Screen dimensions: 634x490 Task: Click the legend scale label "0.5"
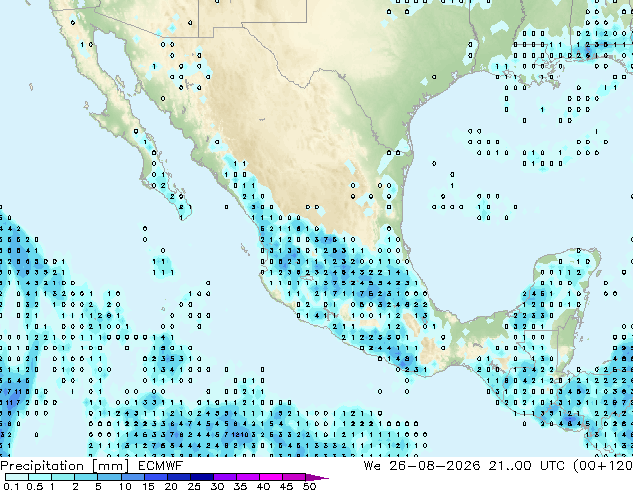(35, 486)
